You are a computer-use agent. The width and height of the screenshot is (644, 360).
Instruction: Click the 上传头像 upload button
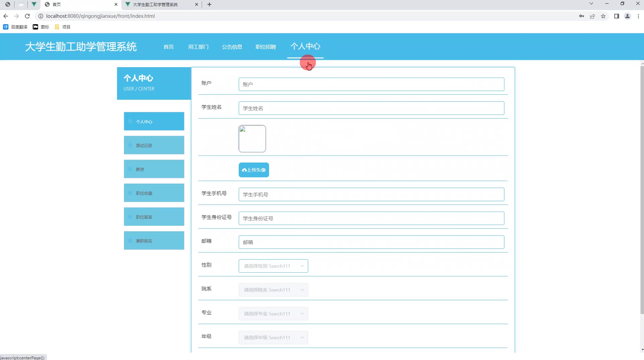click(254, 170)
